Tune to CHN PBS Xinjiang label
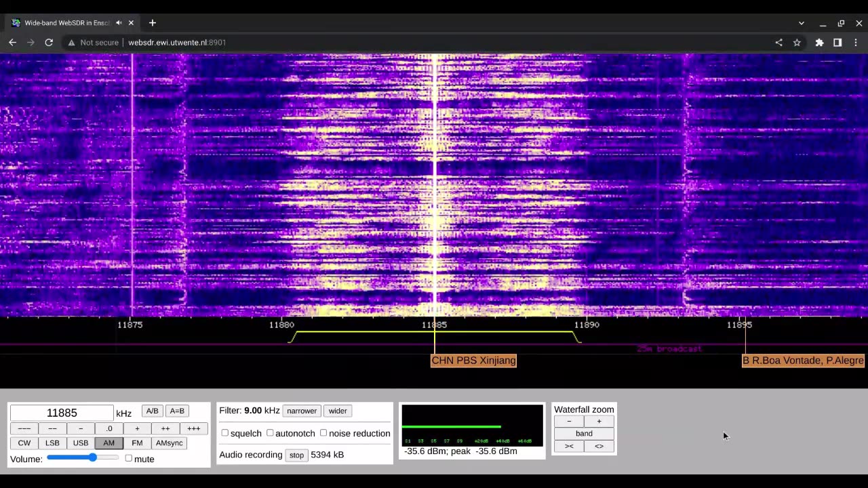The image size is (868, 488). point(473,361)
